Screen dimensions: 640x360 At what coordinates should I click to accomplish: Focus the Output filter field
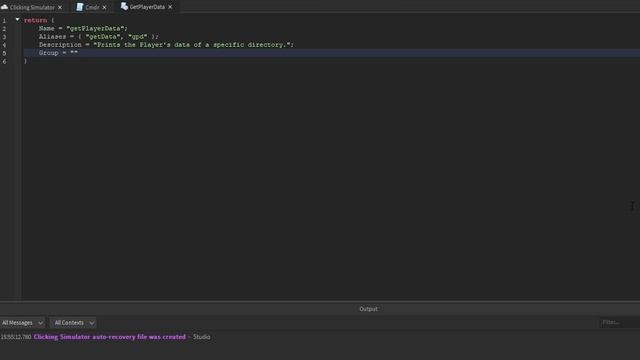619,322
